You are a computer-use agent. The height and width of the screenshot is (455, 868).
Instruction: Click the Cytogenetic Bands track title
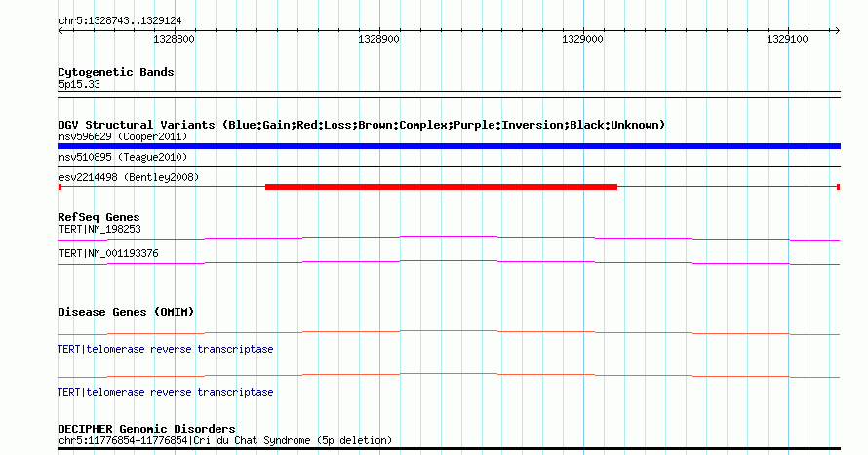tap(116, 72)
